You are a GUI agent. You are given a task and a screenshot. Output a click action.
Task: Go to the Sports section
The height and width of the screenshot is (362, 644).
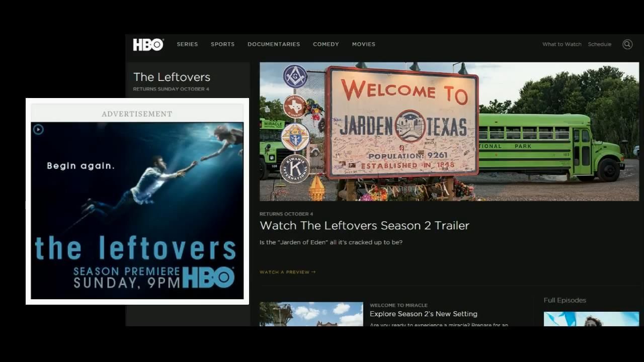coord(222,44)
